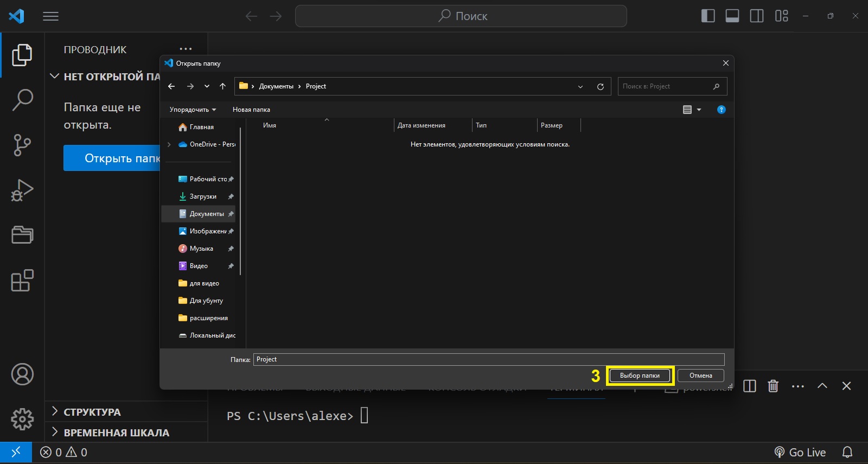Viewport: 868px width, 464px height.
Task: Maximize the panel with the up chevron
Action: 822,386
